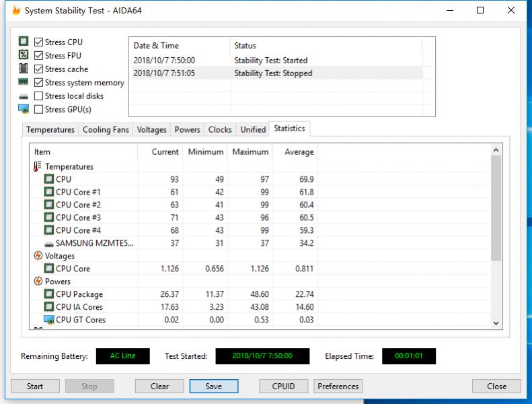Click the Maximum column header
The height and width of the screenshot is (404, 532).
click(250, 152)
